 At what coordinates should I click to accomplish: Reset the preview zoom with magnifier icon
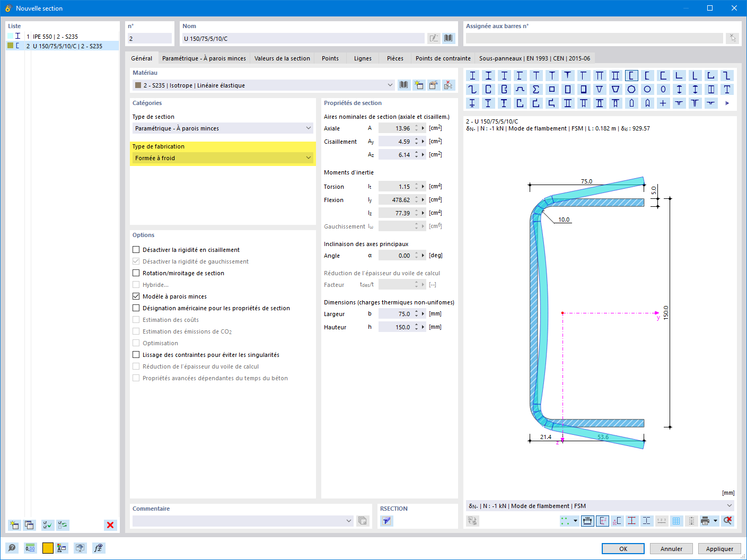728,521
